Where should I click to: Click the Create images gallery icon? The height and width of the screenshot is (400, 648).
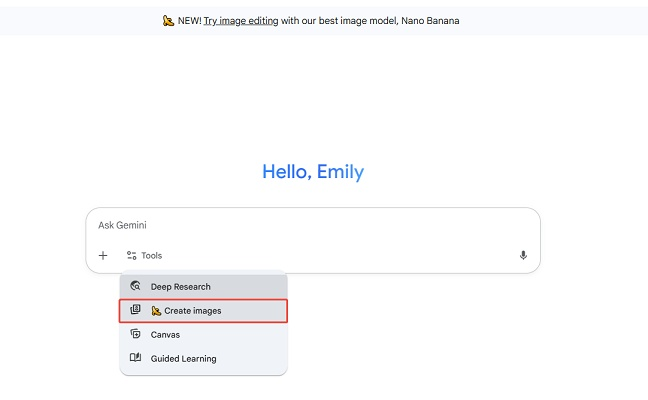point(136,311)
